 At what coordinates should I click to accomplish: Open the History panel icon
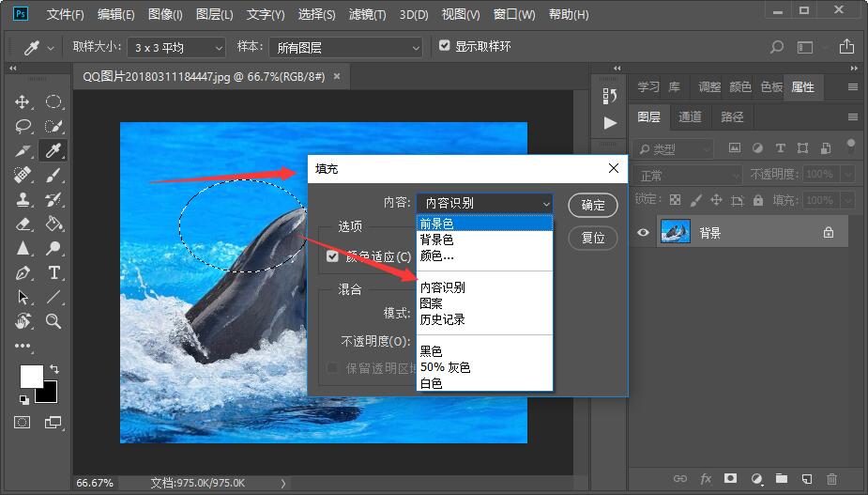pyautogui.click(x=610, y=96)
